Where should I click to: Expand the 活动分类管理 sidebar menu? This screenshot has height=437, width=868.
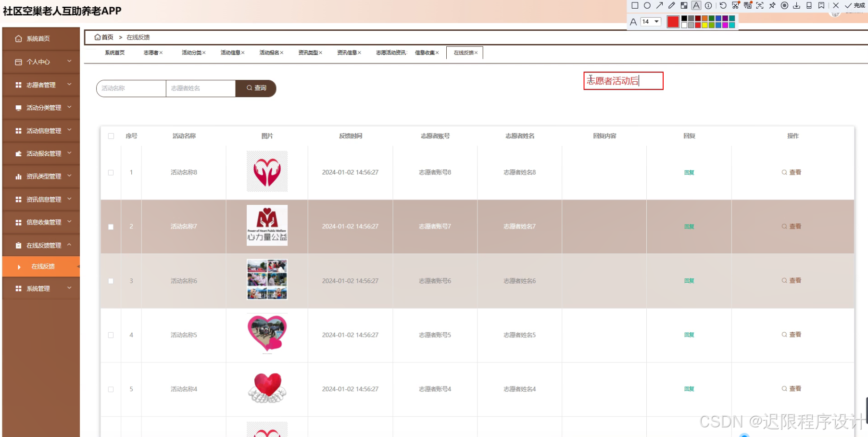41,108
